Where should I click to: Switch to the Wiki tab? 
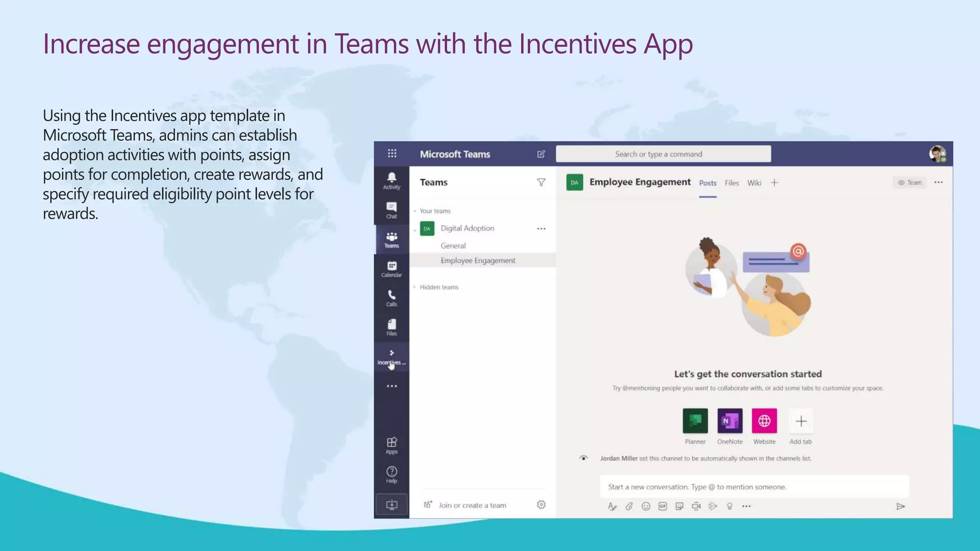[x=754, y=183]
